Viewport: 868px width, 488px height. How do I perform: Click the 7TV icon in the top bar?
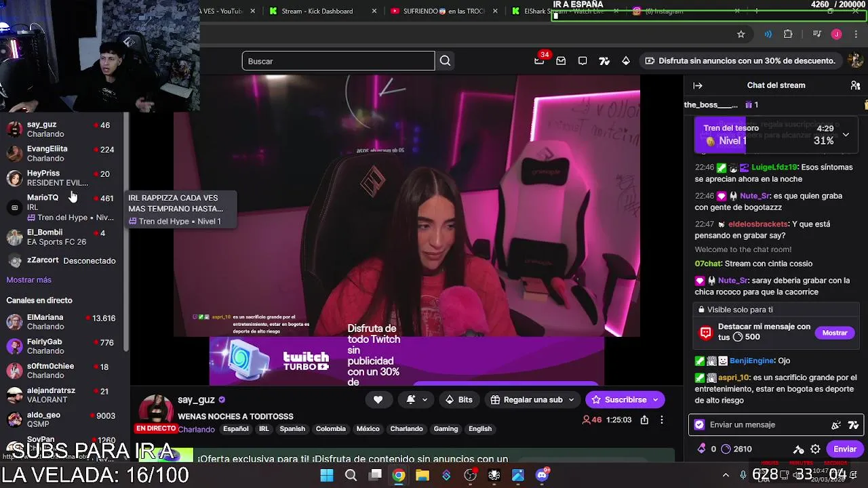pos(604,61)
